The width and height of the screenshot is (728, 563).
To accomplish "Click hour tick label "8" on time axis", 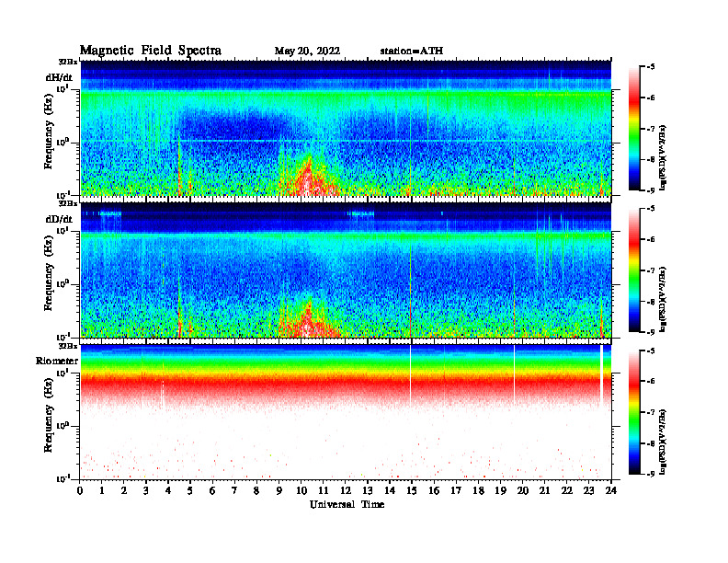I will tap(256, 490).
